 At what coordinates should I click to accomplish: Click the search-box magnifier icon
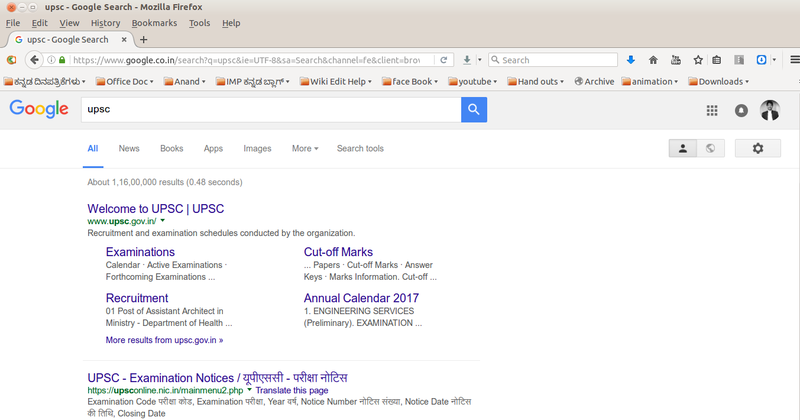point(494,60)
